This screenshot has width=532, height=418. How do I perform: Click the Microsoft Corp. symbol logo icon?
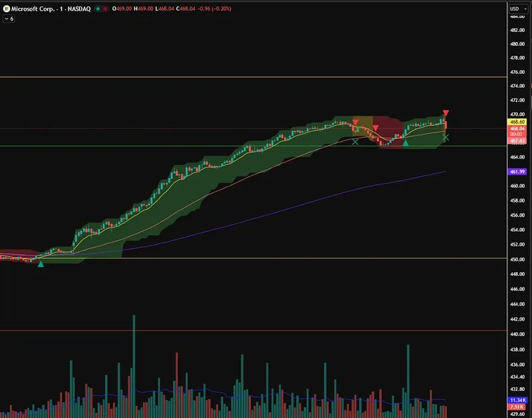6,9
